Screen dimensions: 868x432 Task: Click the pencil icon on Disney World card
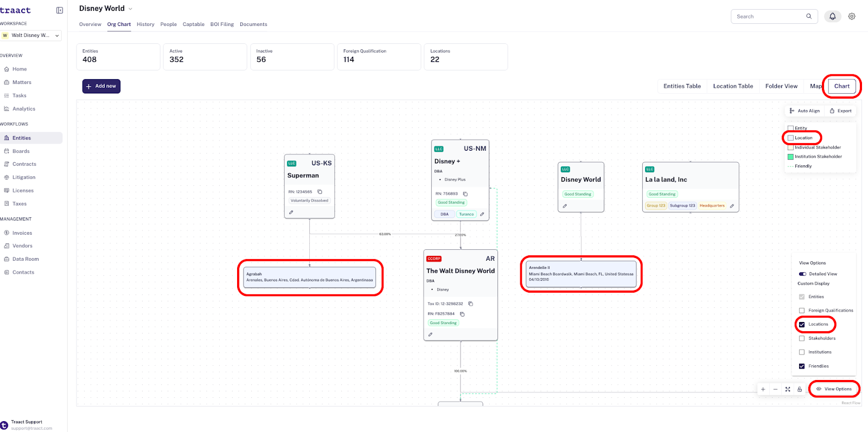[x=565, y=206]
